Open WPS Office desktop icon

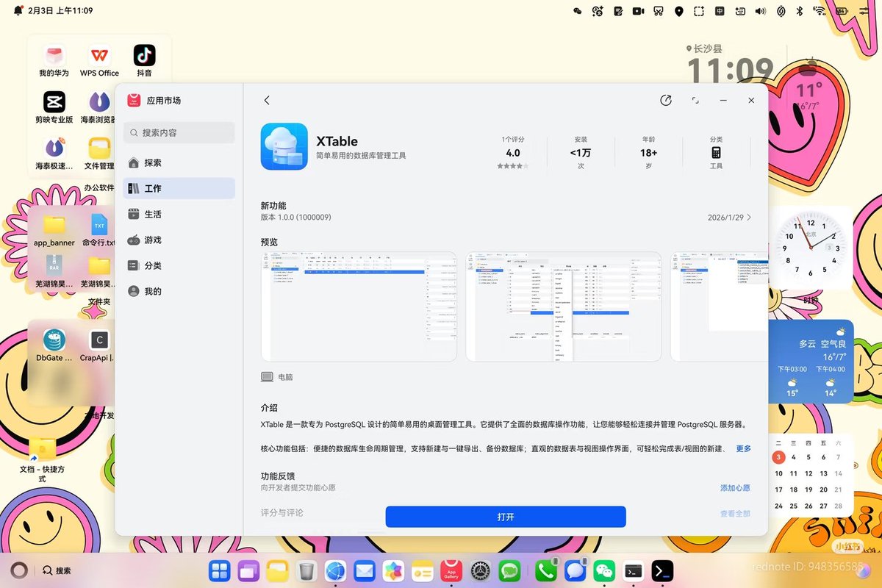click(99, 62)
